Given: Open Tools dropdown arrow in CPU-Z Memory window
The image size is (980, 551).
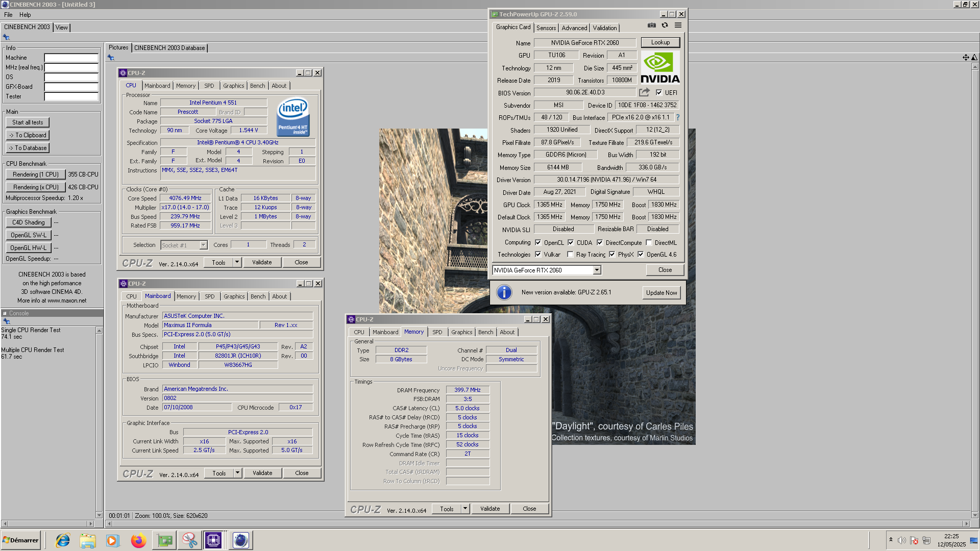Looking at the screenshot, I should tap(465, 509).
